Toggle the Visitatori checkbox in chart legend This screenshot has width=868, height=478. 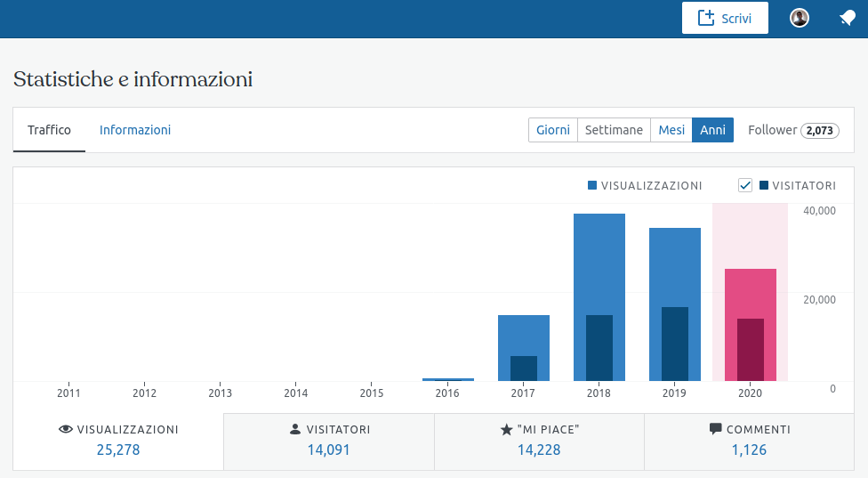pyautogui.click(x=745, y=185)
